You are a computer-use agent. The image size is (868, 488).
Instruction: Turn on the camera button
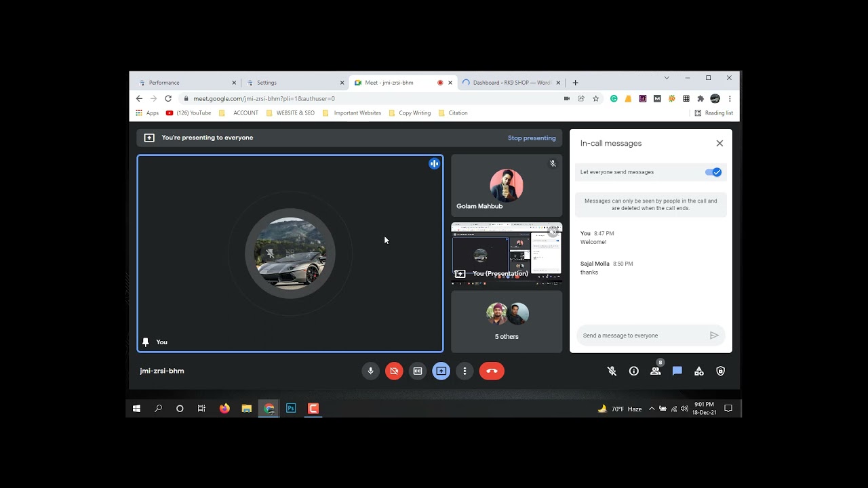tap(394, 371)
